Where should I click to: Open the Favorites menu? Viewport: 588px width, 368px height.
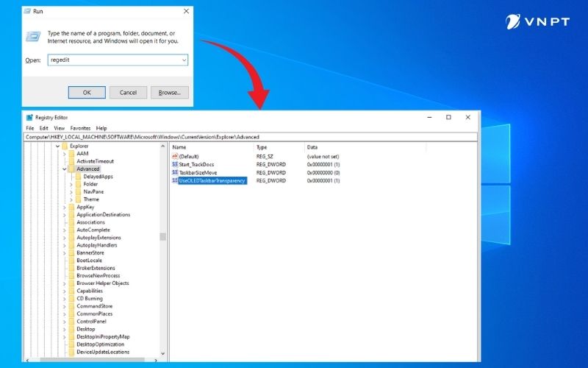point(80,128)
